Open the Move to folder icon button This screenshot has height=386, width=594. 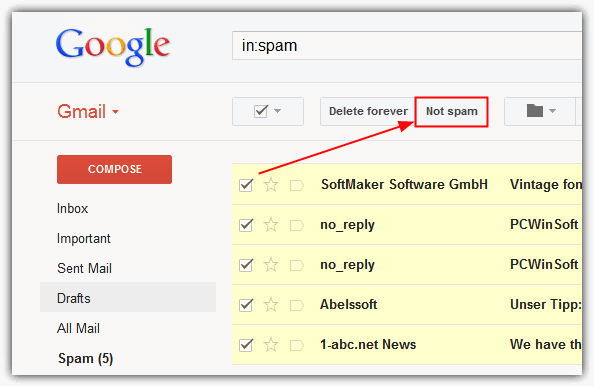tap(535, 111)
